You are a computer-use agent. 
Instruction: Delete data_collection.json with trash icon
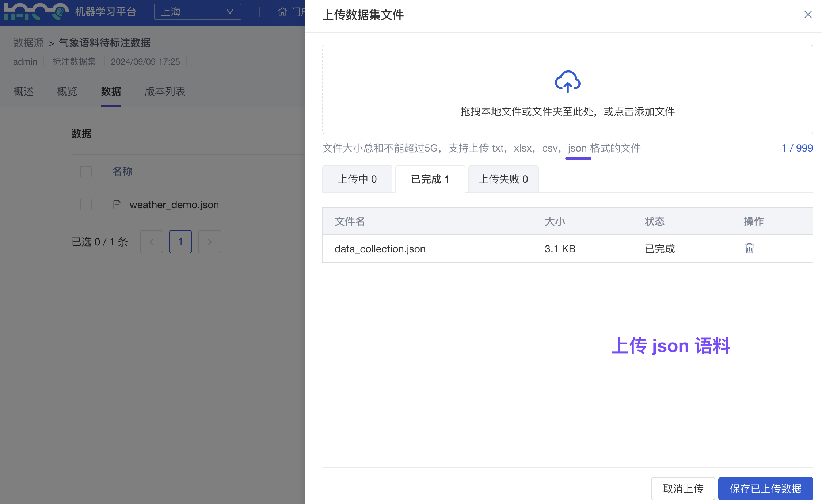(749, 249)
